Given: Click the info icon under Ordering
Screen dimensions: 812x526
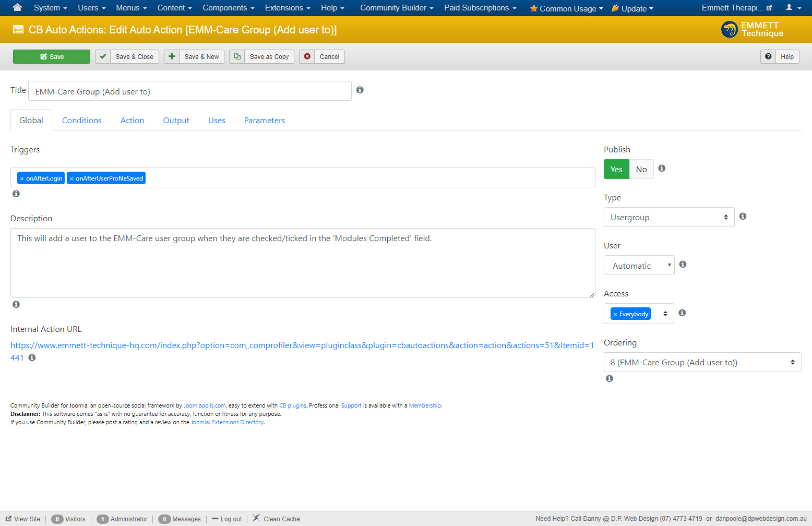Looking at the screenshot, I should coord(610,378).
